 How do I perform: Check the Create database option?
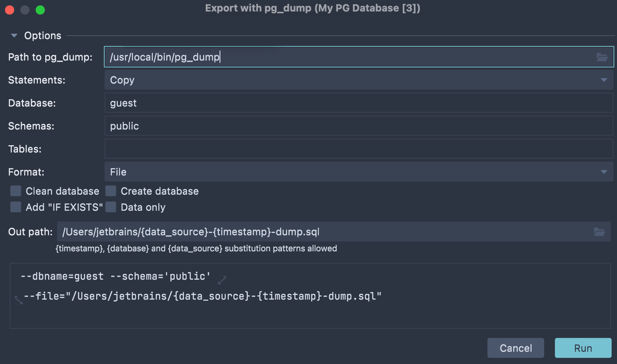(111, 191)
